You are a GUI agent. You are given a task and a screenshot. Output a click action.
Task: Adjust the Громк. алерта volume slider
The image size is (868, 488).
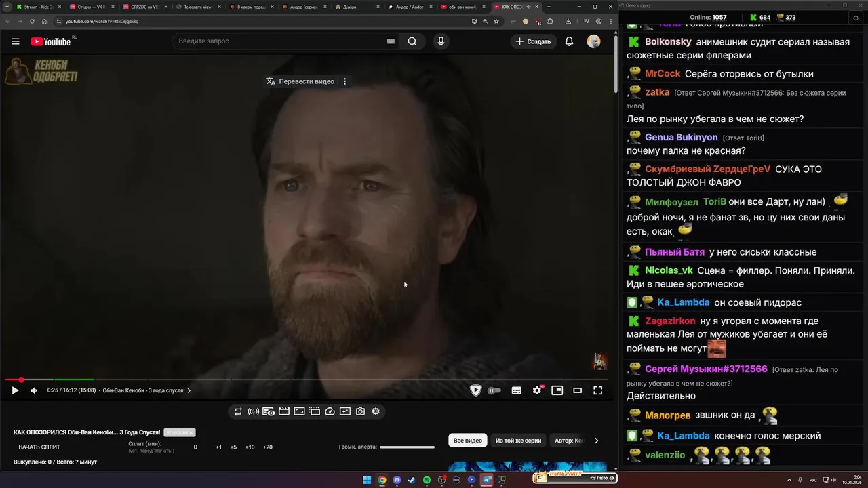(x=407, y=447)
